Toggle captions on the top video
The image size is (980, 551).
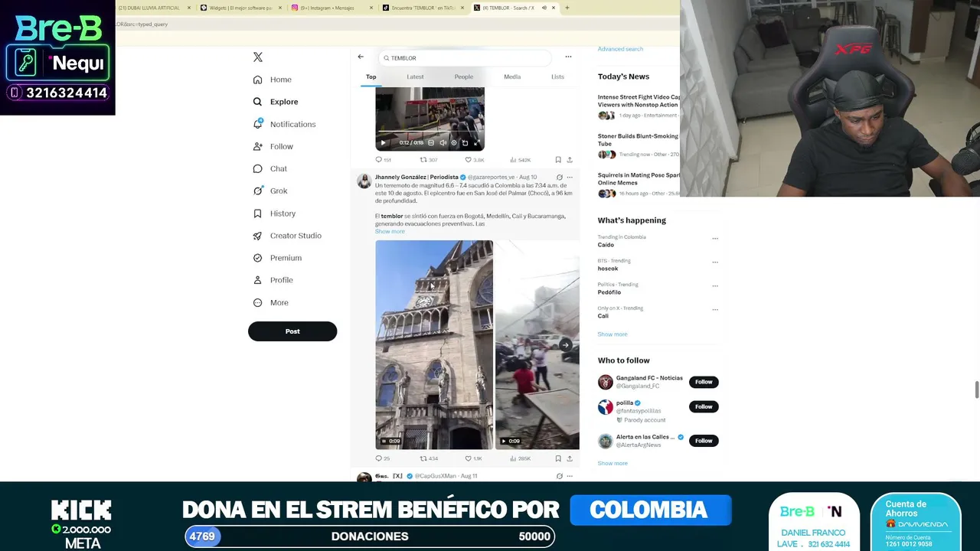tap(431, 142)
